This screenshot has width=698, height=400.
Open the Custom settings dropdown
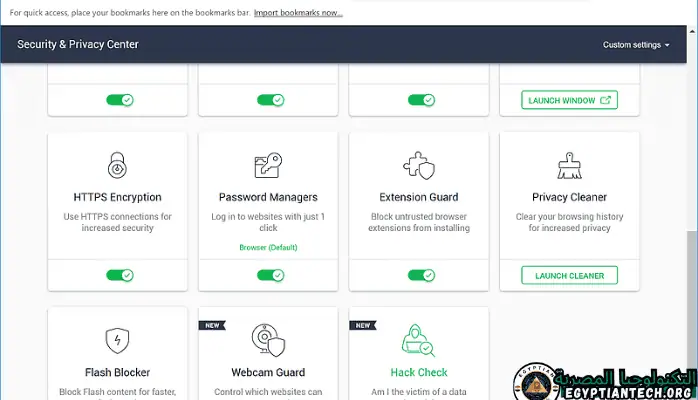[x=636, y=45]
